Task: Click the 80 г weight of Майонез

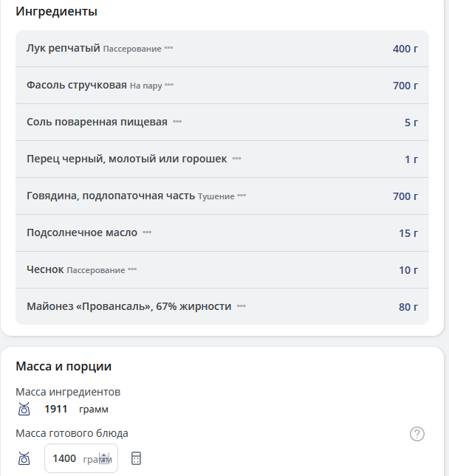Action: pyautogui.click(x=408, y=307)
